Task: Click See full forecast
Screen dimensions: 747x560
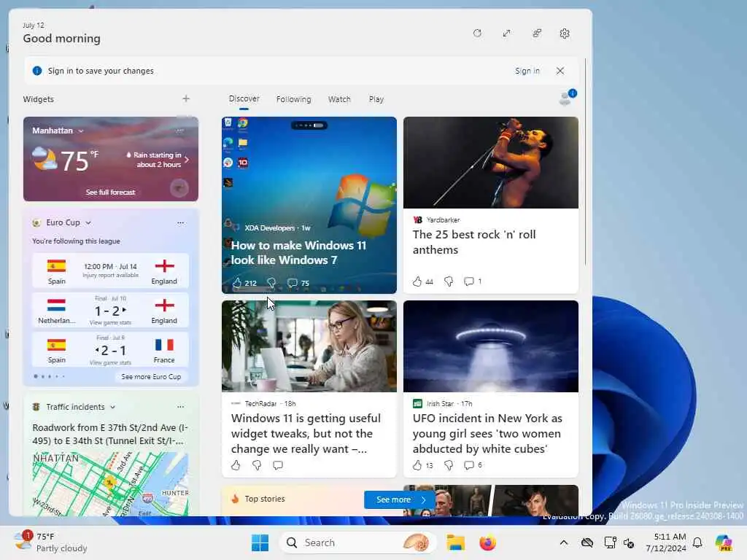Action: 111,192
